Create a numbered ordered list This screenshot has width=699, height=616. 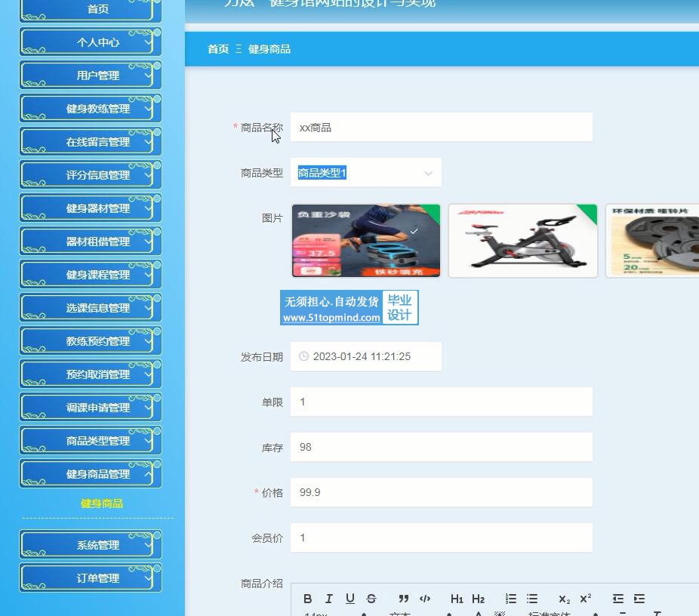point(511,599)
